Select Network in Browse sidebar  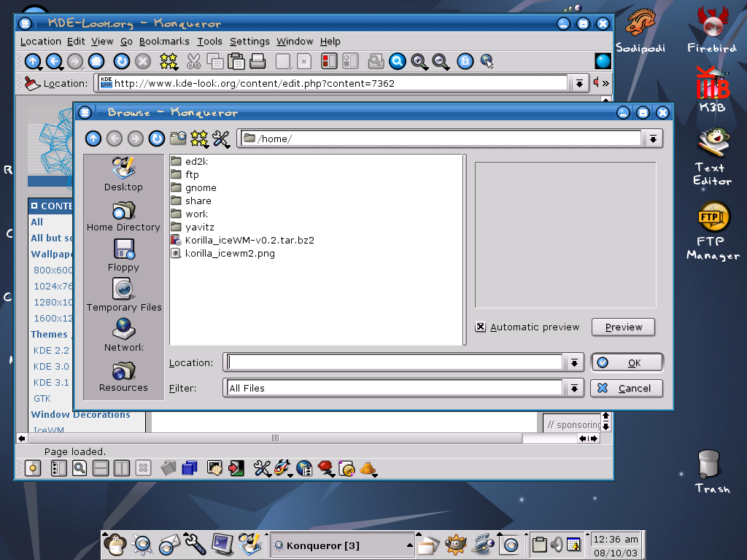point(124,335)
